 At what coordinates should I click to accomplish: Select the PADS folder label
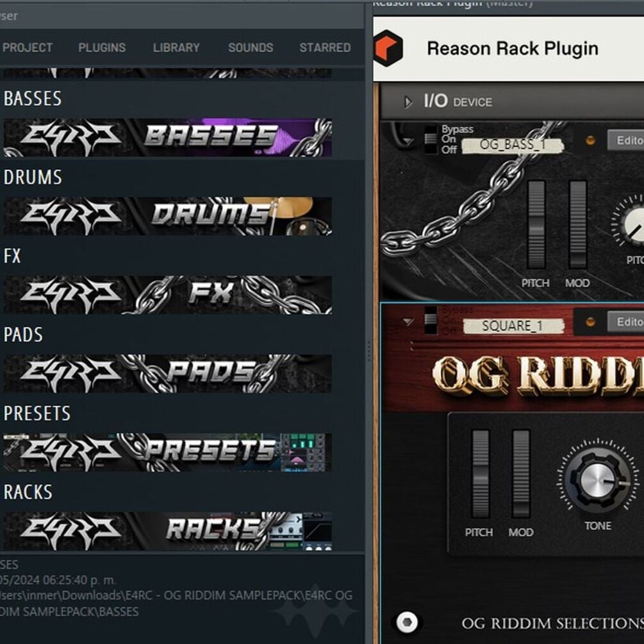click(23, 334)
